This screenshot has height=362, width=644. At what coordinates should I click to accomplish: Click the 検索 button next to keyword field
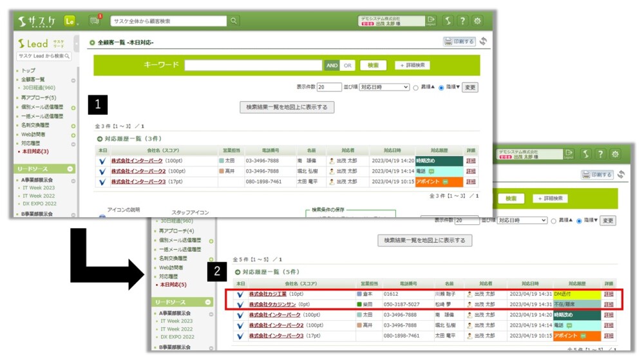[x=373, y=66]
